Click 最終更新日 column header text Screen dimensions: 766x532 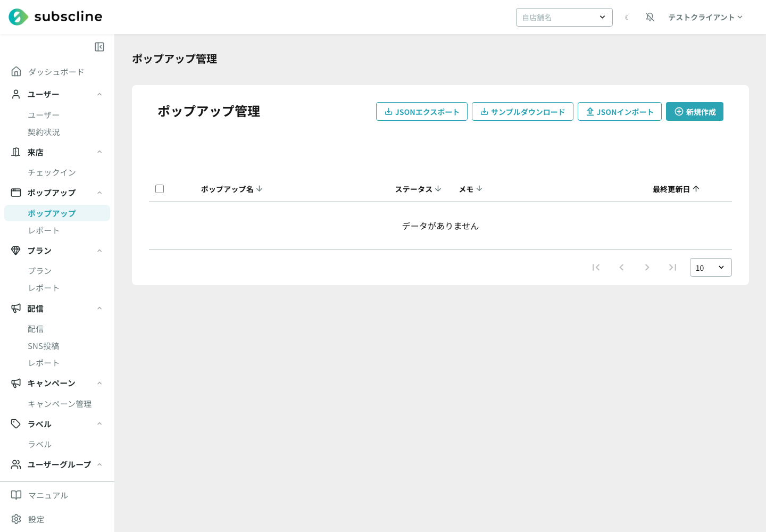671,189
